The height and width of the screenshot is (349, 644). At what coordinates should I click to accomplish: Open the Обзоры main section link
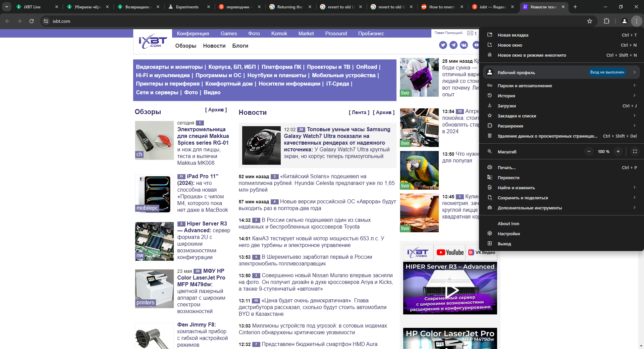pos(185,46)
